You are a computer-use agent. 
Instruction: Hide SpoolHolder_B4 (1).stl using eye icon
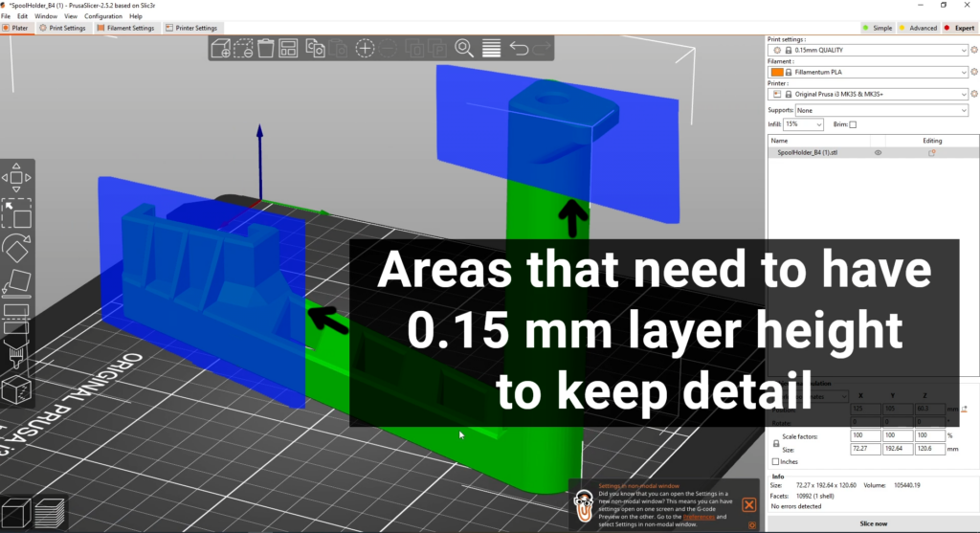point(878,152)
